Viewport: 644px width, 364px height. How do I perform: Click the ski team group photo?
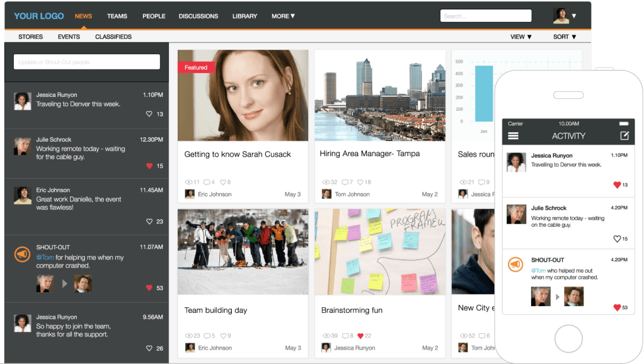coord(243,251)
